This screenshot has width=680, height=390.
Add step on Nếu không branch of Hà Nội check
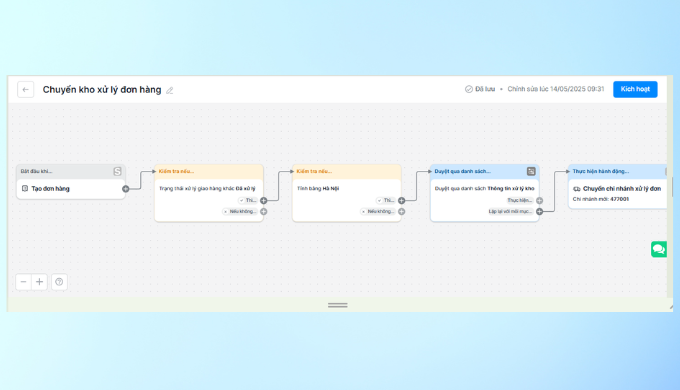(x=402, y=212)
